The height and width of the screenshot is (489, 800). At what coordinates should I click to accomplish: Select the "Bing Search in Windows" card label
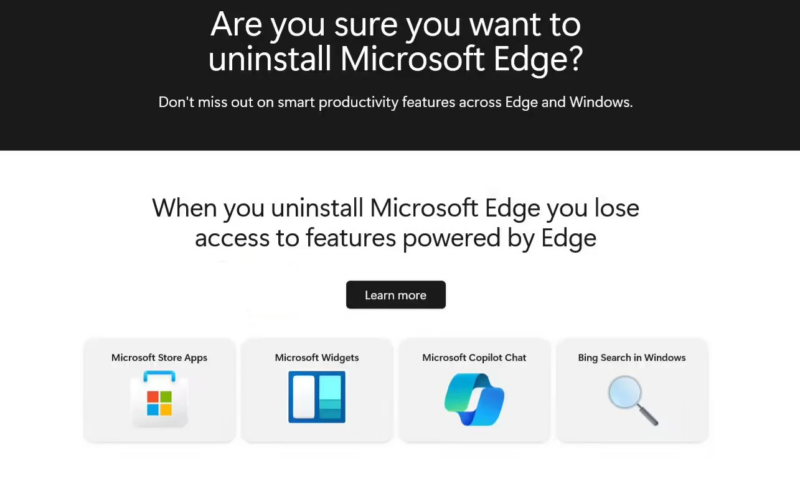point(632,358)
